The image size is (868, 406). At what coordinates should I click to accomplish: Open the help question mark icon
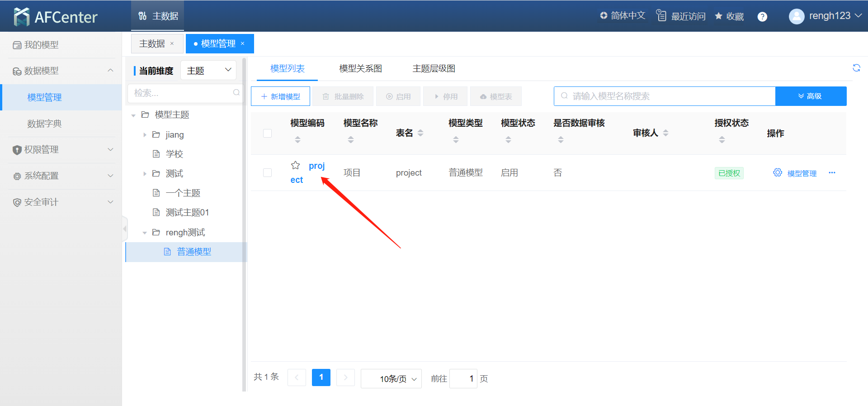[x=762, y=17]
